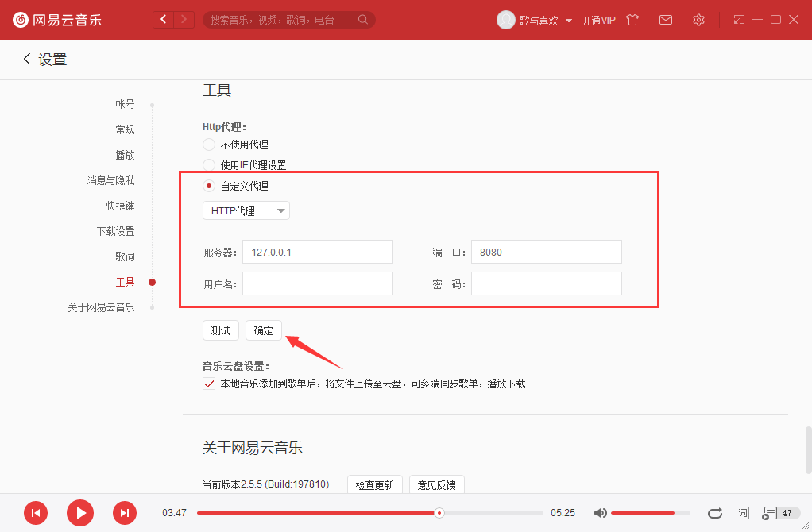Click the 端口 input field with 8080
Viewport: 812px width, 532px height.
547,252
